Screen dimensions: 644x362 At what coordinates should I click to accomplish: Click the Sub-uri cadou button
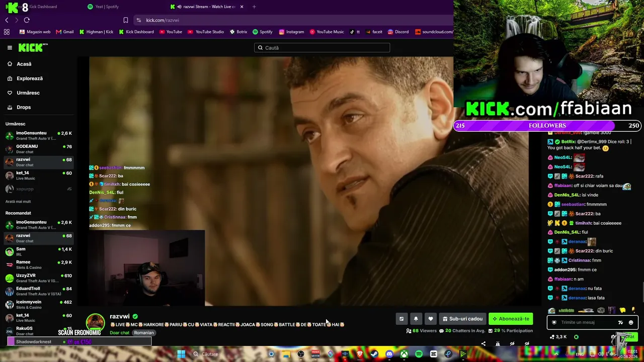(x=462, y=319)
